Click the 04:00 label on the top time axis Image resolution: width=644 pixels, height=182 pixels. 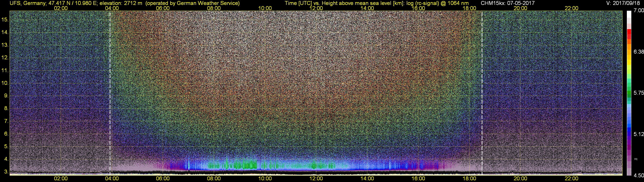point(112,8)
